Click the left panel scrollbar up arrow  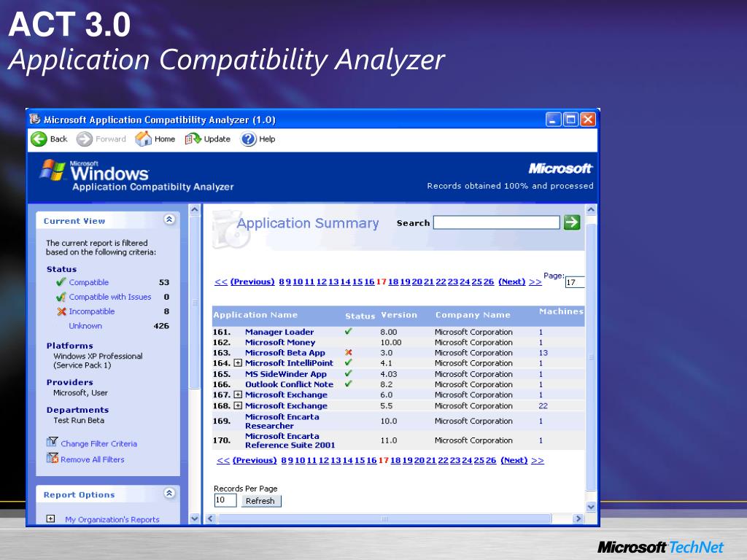(x=194, y=209)
